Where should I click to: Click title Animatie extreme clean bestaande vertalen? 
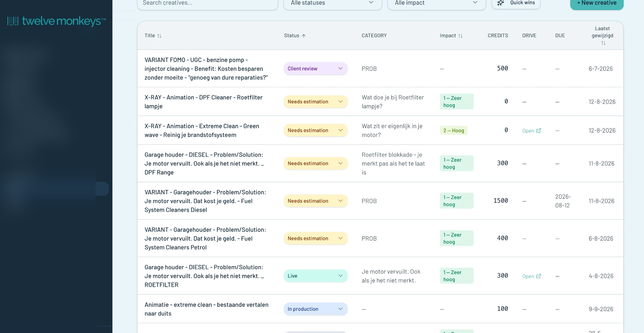(x=207, y=309)
